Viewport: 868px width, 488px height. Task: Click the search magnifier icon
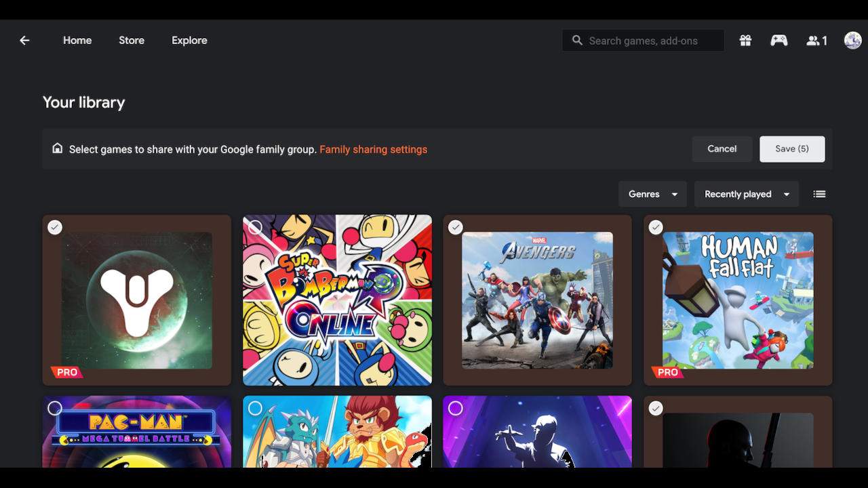click(x=576, y=40)
